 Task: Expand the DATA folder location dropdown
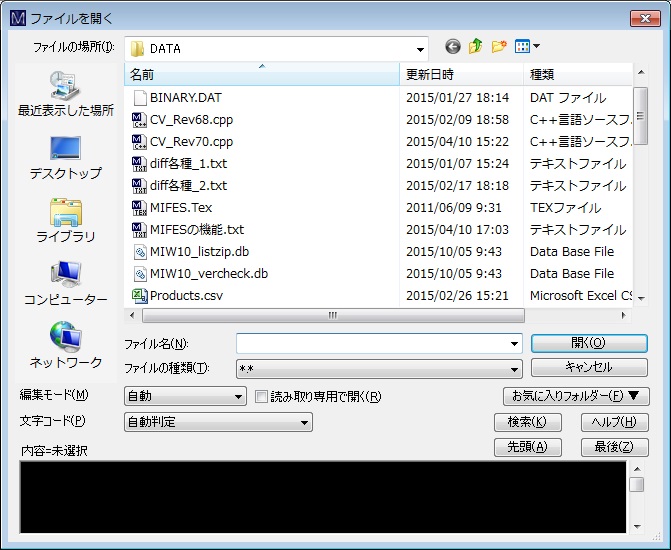tap(421, 48)
